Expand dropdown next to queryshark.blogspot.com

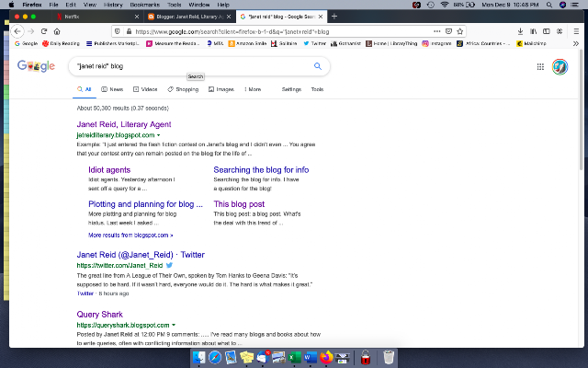coord(174,325)
